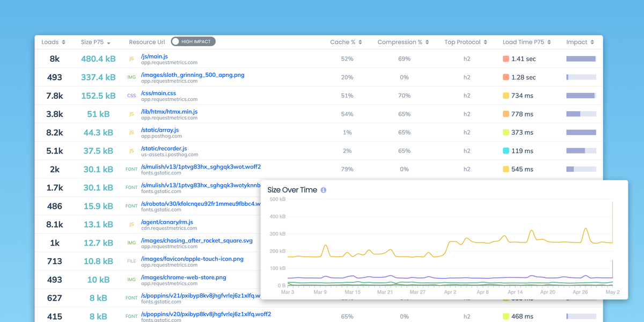Sort by the Loads column header
This screenshot has height=322, width=644.
pyautogui.click(x=54, y=42)
